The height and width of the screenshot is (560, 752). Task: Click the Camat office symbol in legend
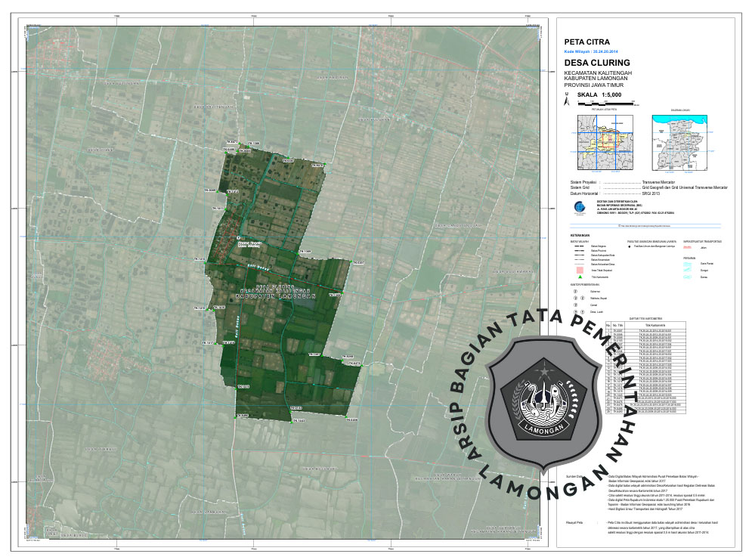pyautogui.click(x=575, y=305)
